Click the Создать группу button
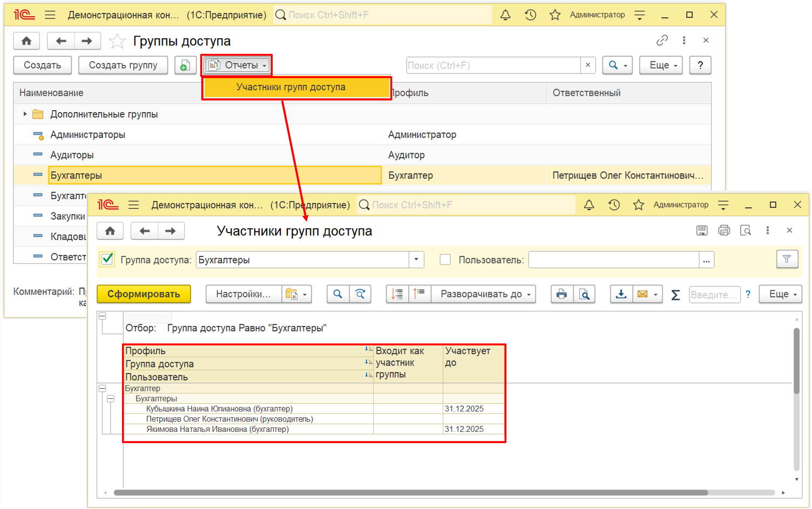Image resolution: width=812 pixels, height=509 pixels. click(123, 65)
